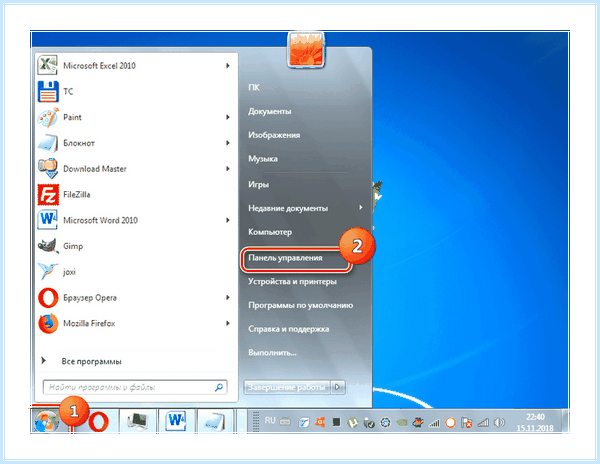Image resolution: width=600 pixels, height=464 pixels.
Task: Expand Paint recent files arrow
Action: click(x=228, y=117)
